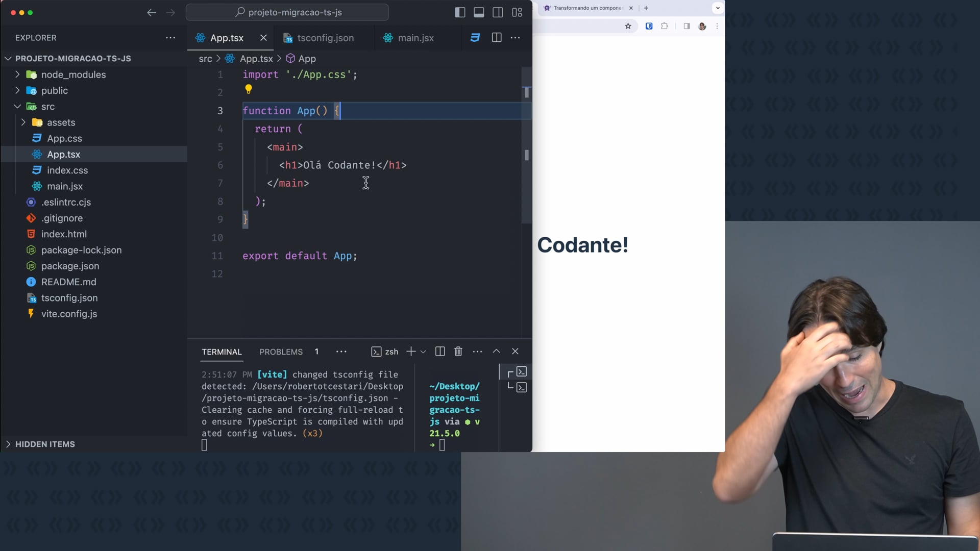This screenshot has width=980, height=551.
Task: Split the editor right
Action: click(496, 38)
